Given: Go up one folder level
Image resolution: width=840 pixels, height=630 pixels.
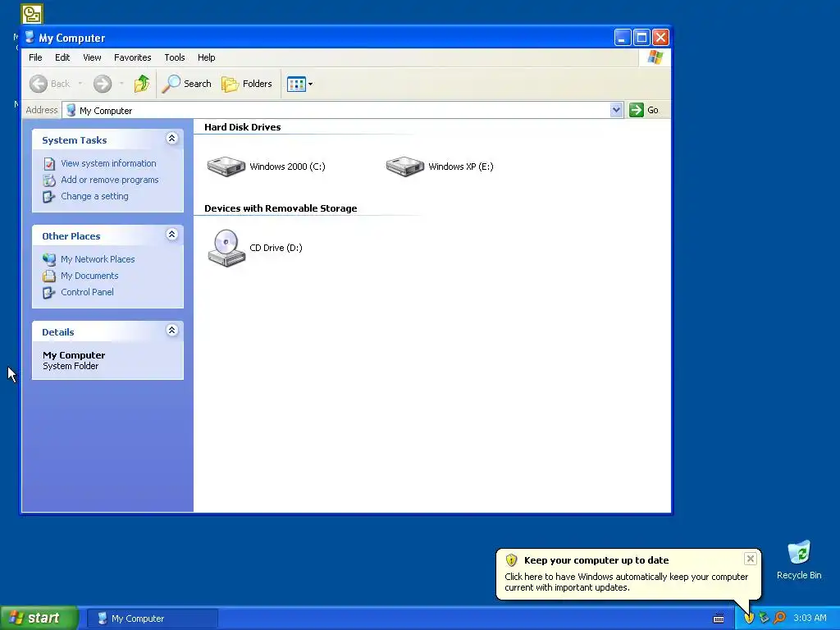Looking at the screenshot, I should pyautogui.click(x=142, y=84).
